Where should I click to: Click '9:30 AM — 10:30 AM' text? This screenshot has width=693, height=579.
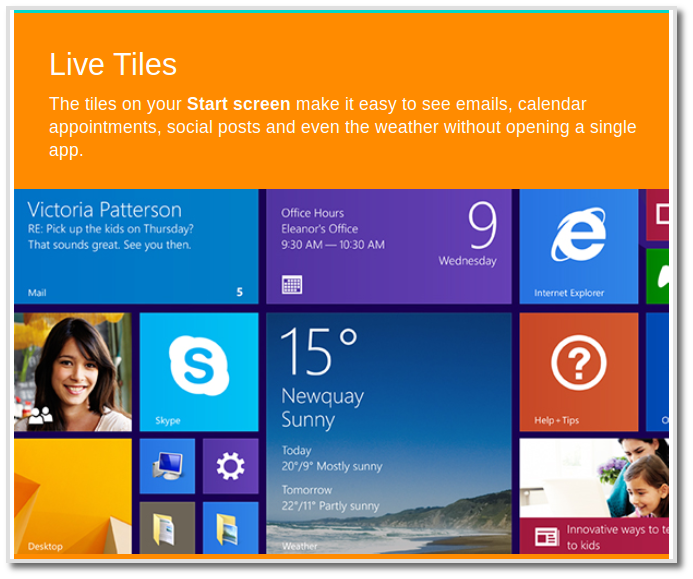pyautogui.click(x=333, y=244)
